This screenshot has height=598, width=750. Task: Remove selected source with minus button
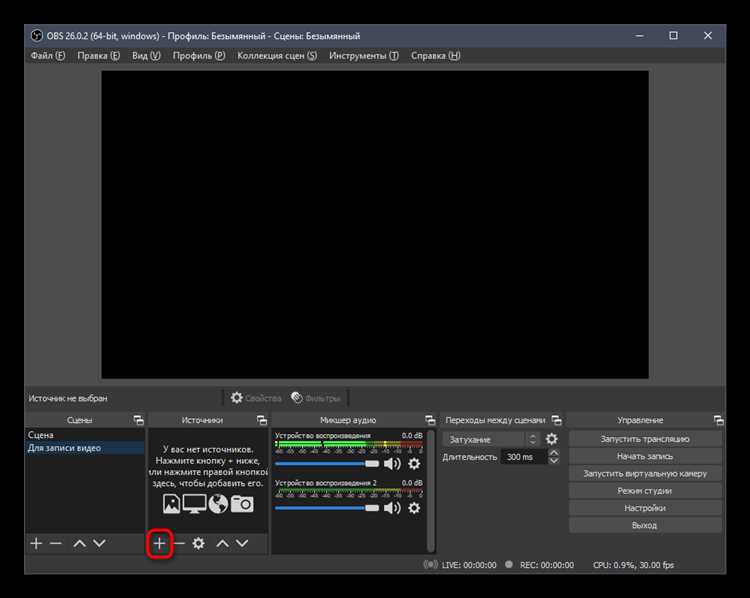click(x=179, y=543)
